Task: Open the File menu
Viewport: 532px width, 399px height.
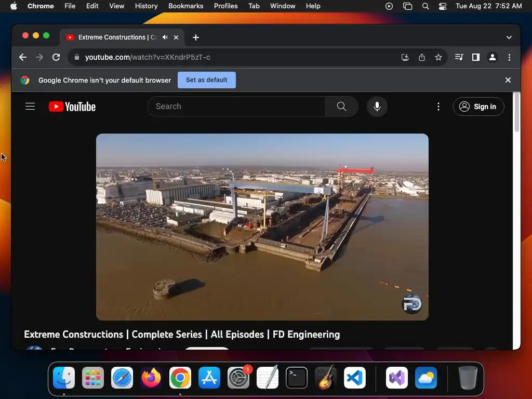Action: click(70, 6)
